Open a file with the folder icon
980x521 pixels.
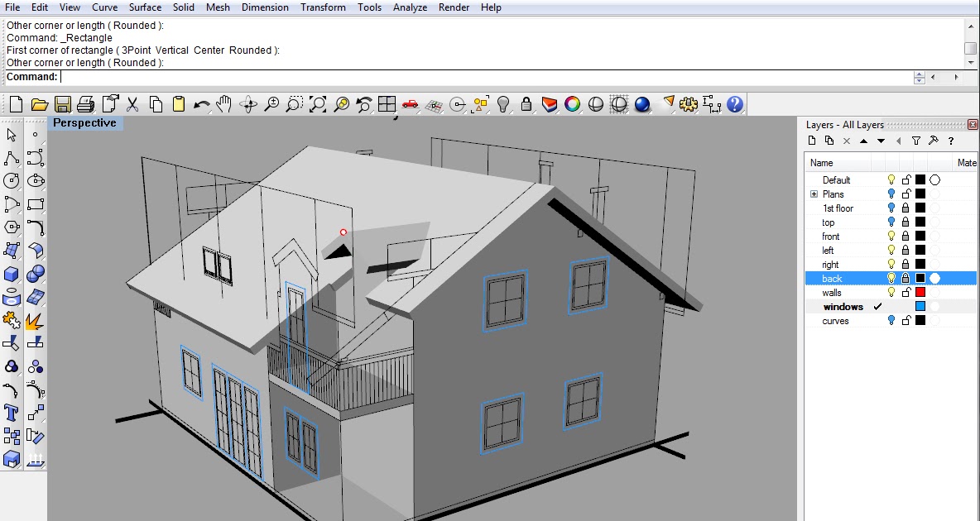tap(40, 103)
